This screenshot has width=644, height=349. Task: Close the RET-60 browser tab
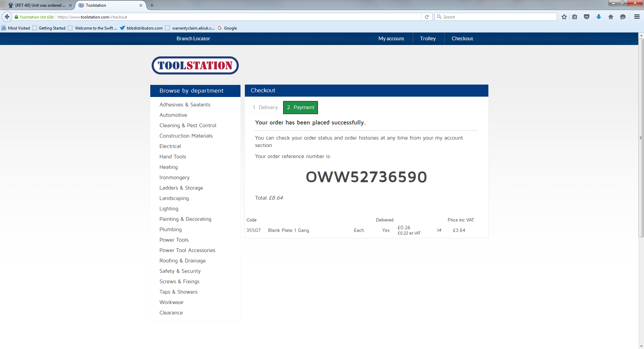tap(70, 5)
